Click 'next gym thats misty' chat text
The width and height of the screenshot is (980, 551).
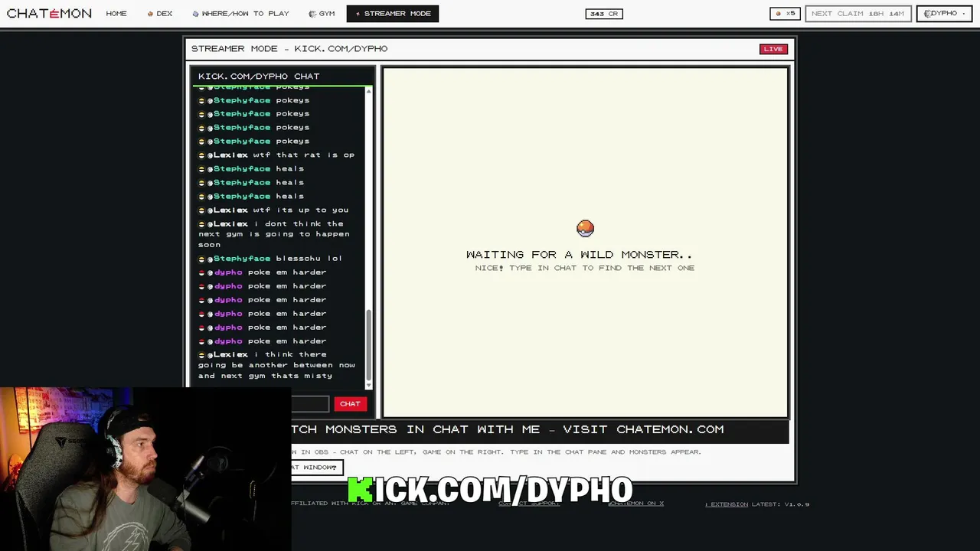point(276,376)
